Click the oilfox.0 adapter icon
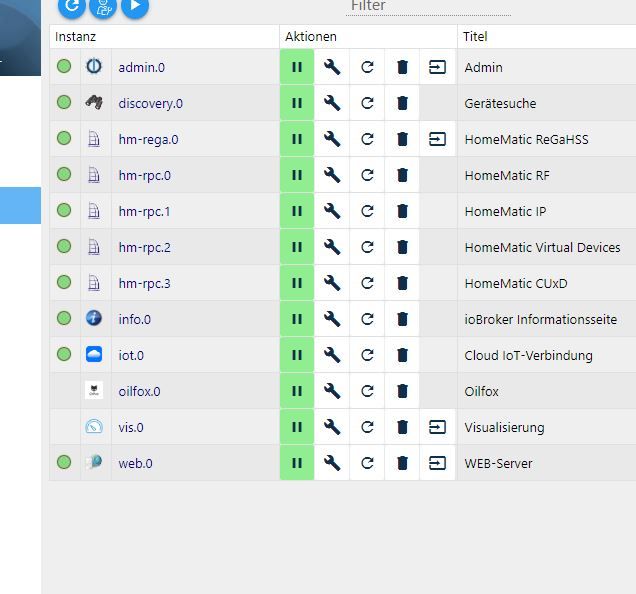The image size is (636, 594). (94, 391)
